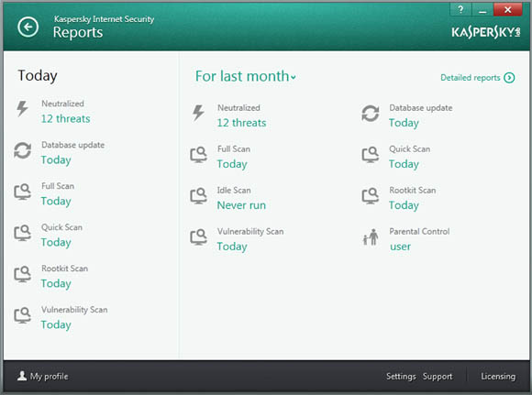Open 12 threats under For last month
532x395 pixels.
pyautogui.click(x=241, y=123)
